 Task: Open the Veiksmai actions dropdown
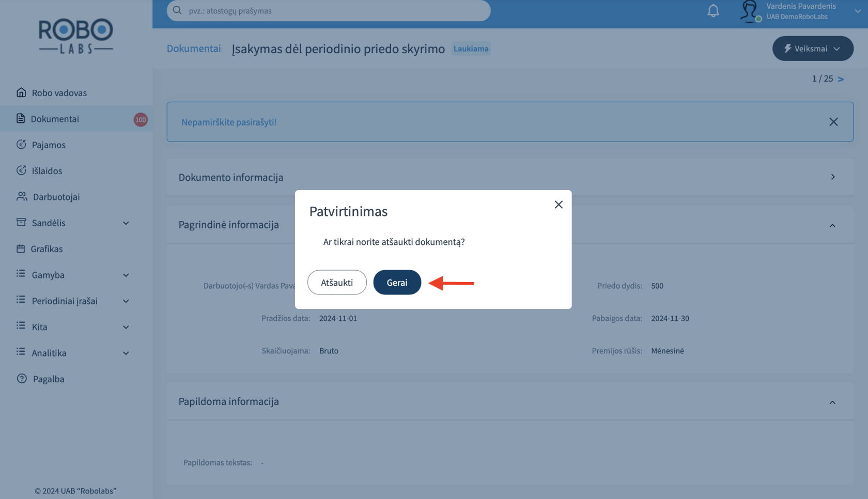pos(813,49)
